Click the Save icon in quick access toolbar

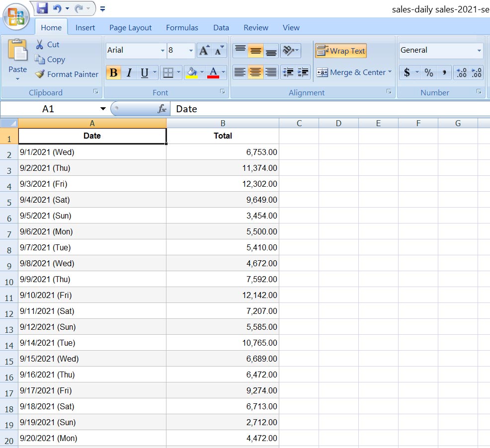tap(42, 8)
